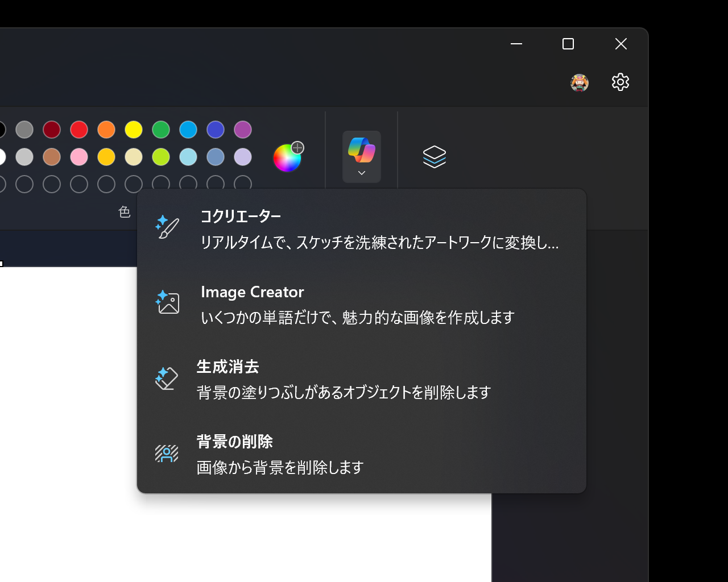Click the 生成消去 eraser icon

[166, 378]
